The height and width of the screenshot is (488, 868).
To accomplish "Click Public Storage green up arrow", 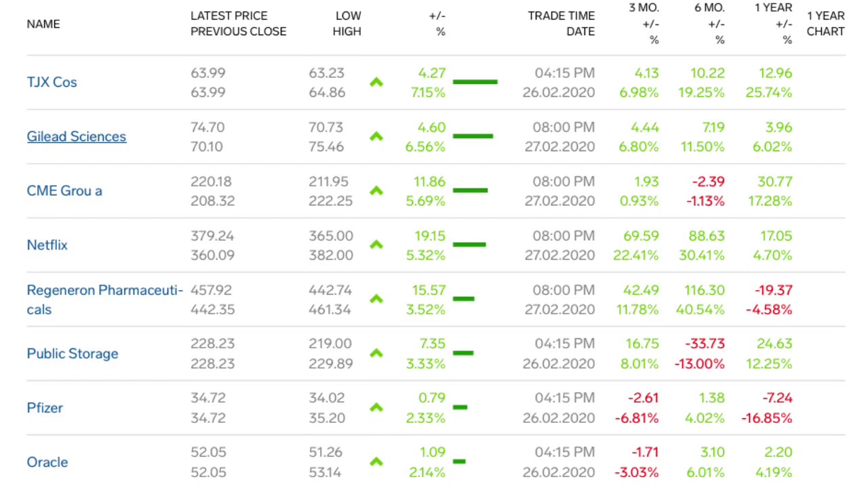I will pyautogui.click(x=376, y=354).
